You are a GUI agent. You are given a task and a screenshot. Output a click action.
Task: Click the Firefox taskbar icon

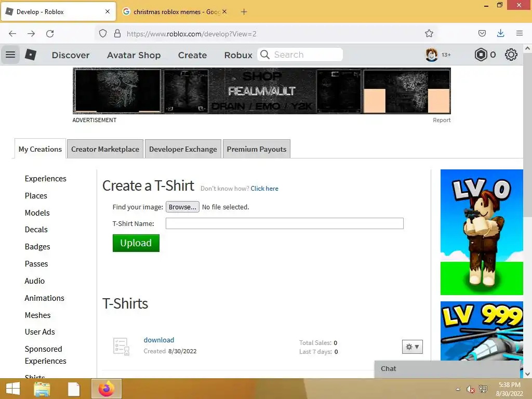[x=106, y=389]
